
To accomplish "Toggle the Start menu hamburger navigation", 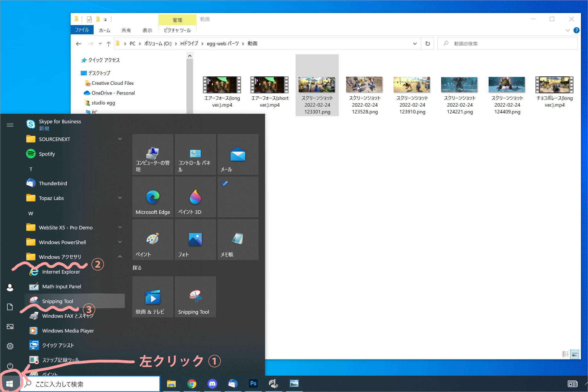I will (10, 125).
